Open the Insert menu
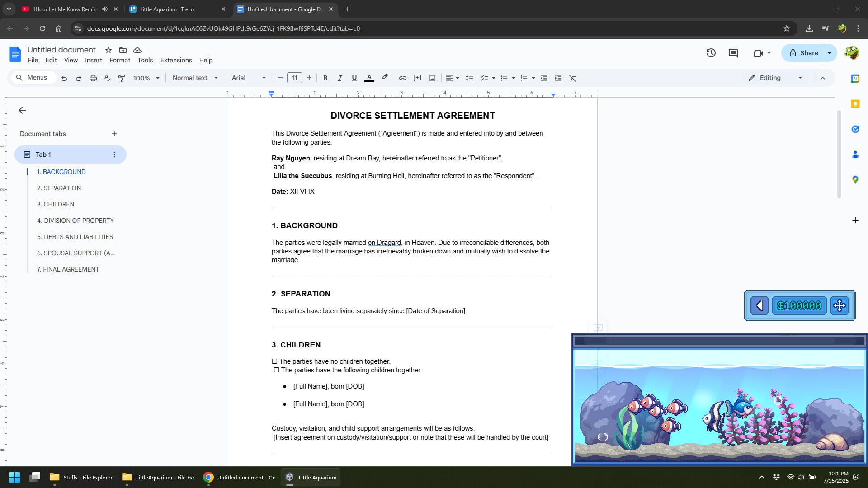 click(x=94, y=60)
